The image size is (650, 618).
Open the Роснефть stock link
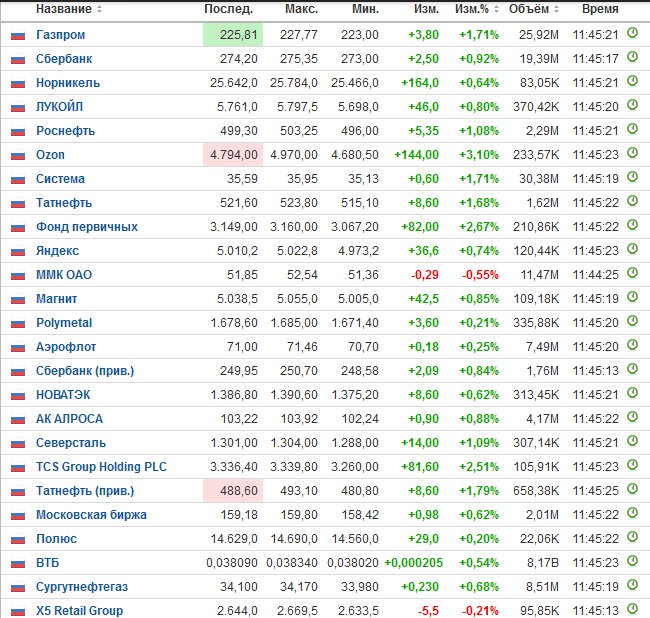point(65,131)
